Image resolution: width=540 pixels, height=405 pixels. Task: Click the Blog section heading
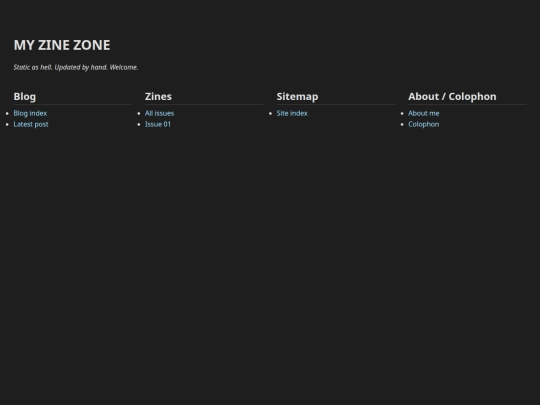pyautogui.click(x=25, y=96)
